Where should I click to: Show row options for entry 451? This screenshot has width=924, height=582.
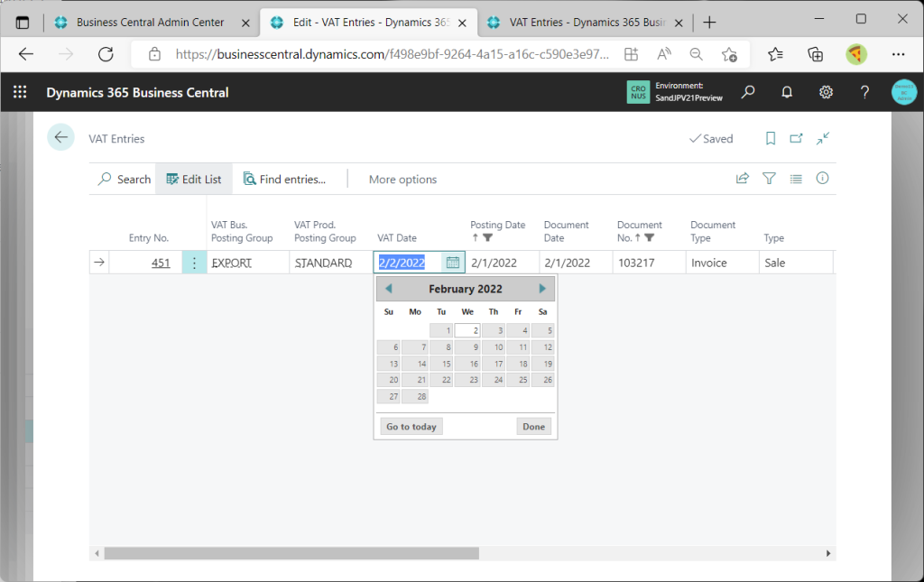[194, 263]
